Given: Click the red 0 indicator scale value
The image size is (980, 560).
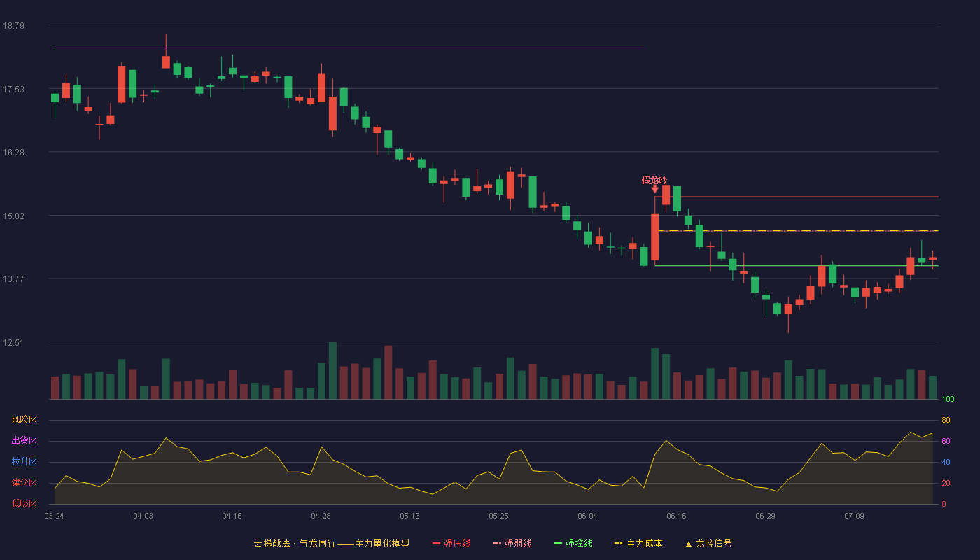Looking at the screenshot, I should [x=944, y=504].
